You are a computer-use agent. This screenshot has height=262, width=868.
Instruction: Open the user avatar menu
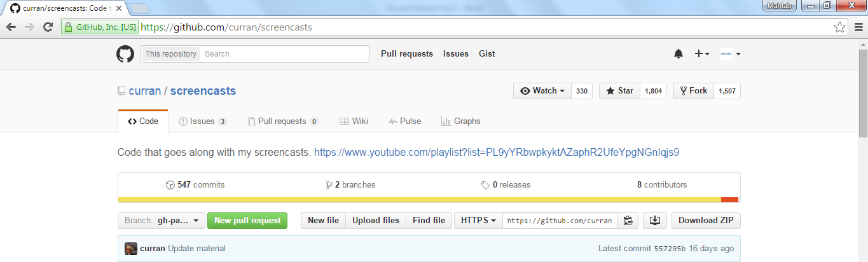click(730, 54)
